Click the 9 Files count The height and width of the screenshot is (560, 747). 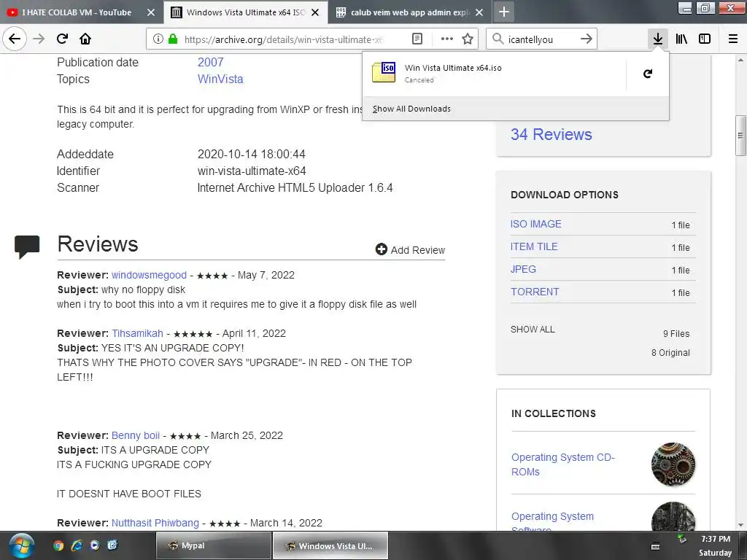676,334
